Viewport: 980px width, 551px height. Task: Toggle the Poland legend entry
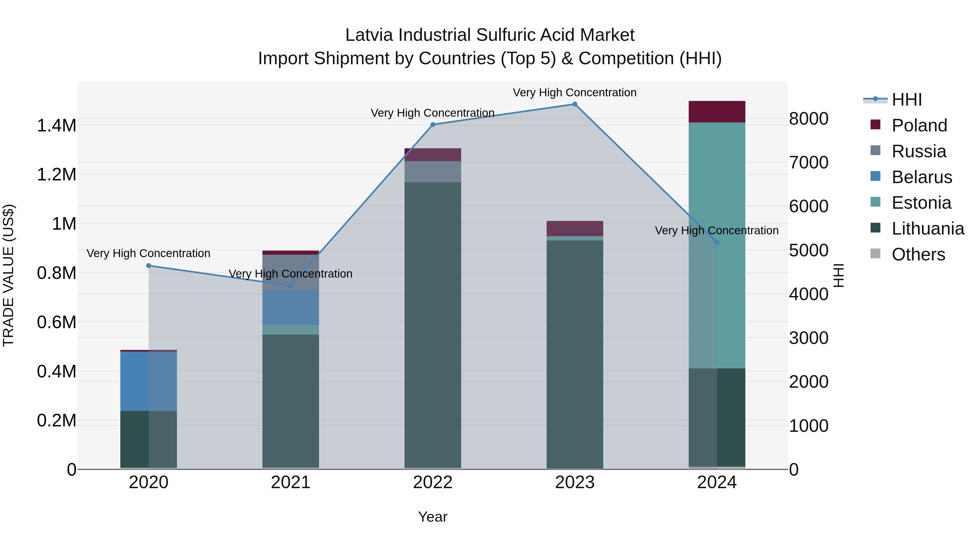point(908,125)
